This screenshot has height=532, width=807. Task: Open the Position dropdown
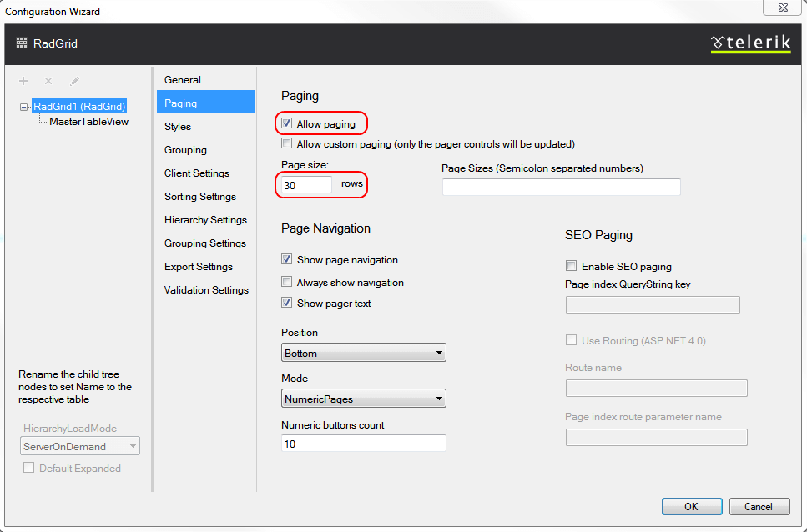coord(363,353)
